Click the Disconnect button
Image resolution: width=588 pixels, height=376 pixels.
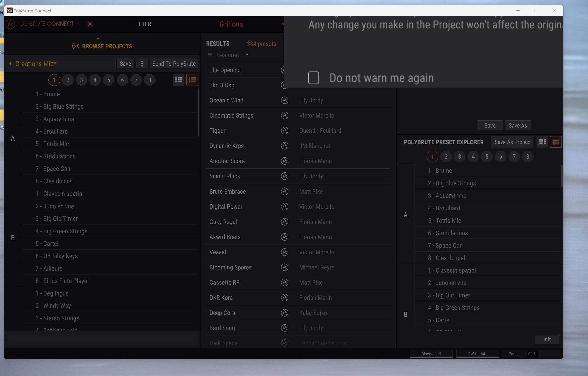pyautogui.click(x=431, y=354)
